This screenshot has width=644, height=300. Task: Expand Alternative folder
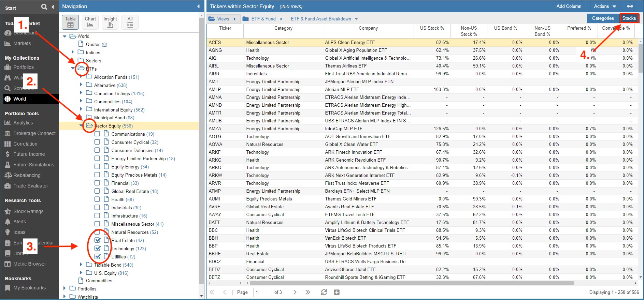[81, 85]
